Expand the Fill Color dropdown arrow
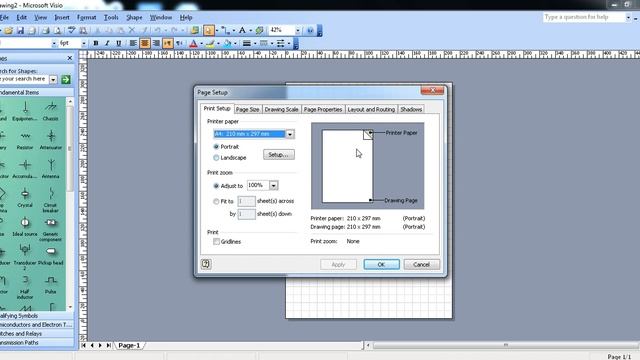Screen dimensions: 640x360 pyautogui.click(x=235, y=44)
